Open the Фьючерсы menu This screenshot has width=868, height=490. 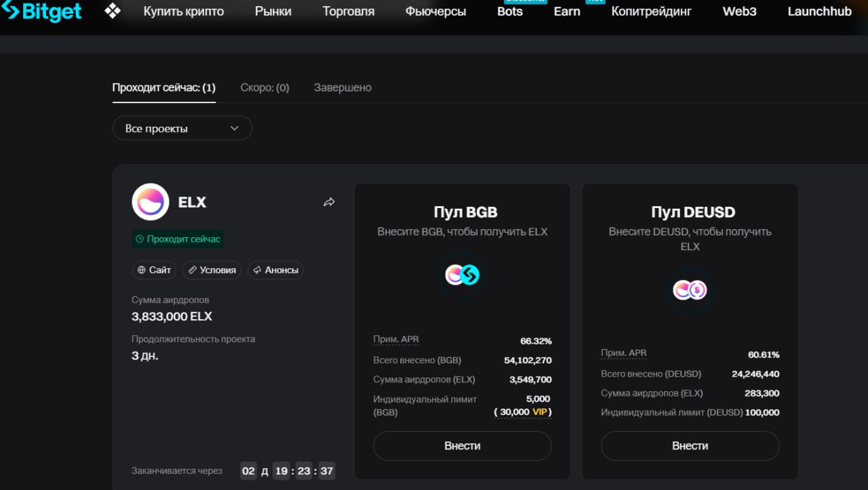(x=436, y=12)
